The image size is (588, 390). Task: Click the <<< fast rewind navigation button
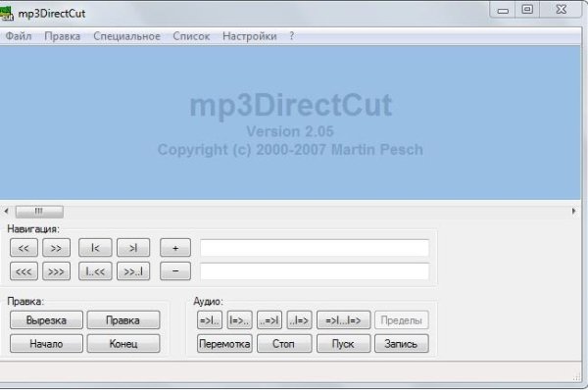(x=24, y=271)
